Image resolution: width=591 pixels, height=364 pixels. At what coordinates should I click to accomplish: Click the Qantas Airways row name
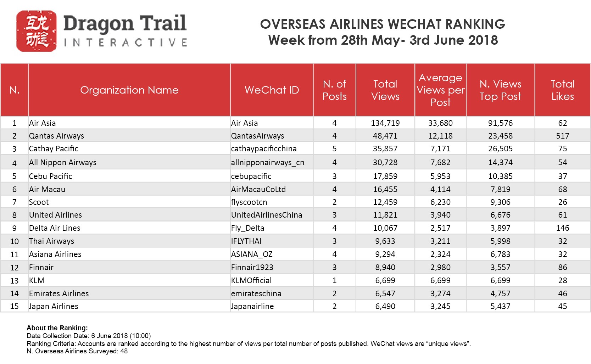[57, 136]
